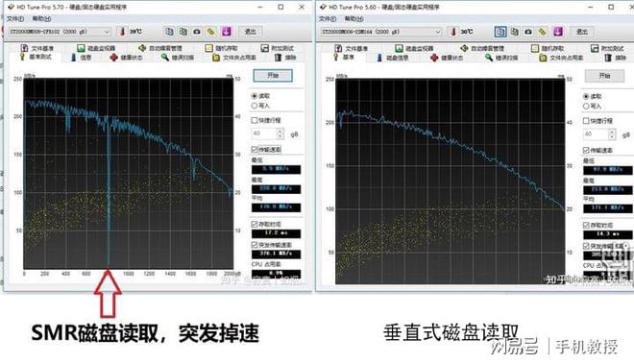Open options icon in HD Tune 5.70 toolbar
634x364 pixels.
coord(211,32)
